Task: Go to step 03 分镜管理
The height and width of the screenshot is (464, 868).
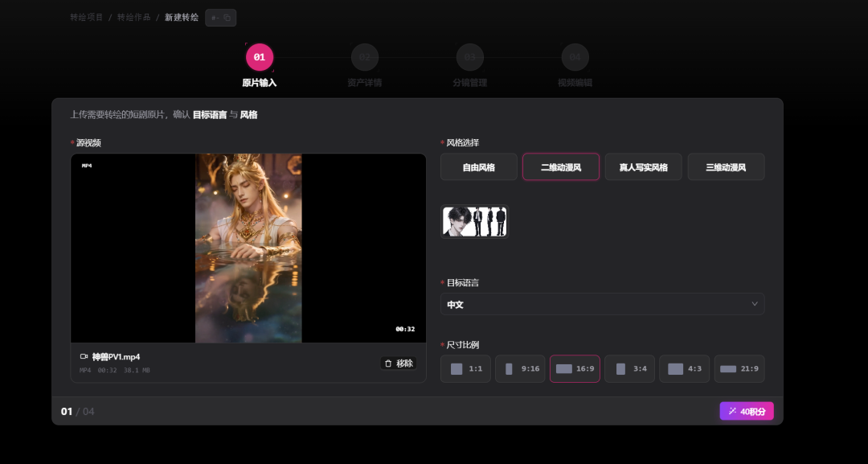Action: (x=470, y=65)
